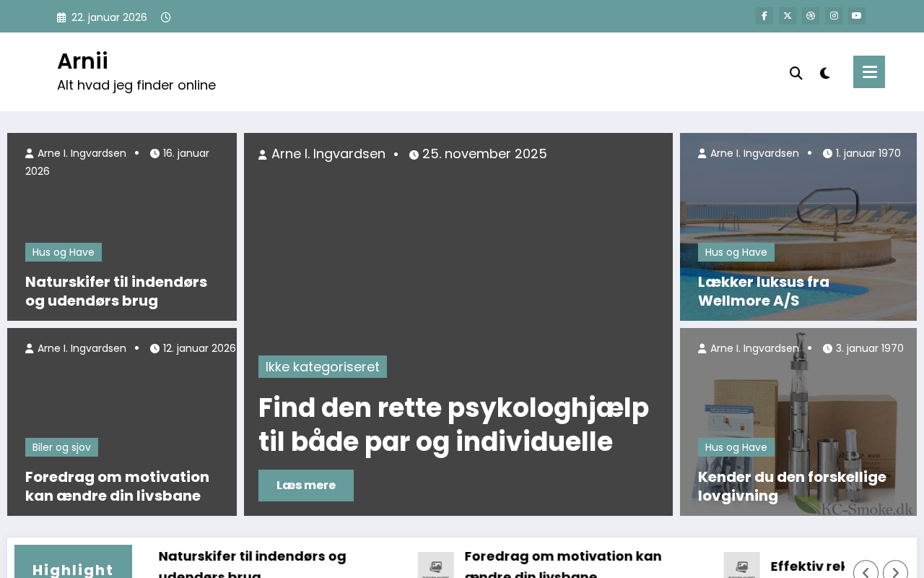Screen dimensions: 924x578
Task: Click thumbnail beside Foredrag in Highlight ticker
Action: pos(436,565)
